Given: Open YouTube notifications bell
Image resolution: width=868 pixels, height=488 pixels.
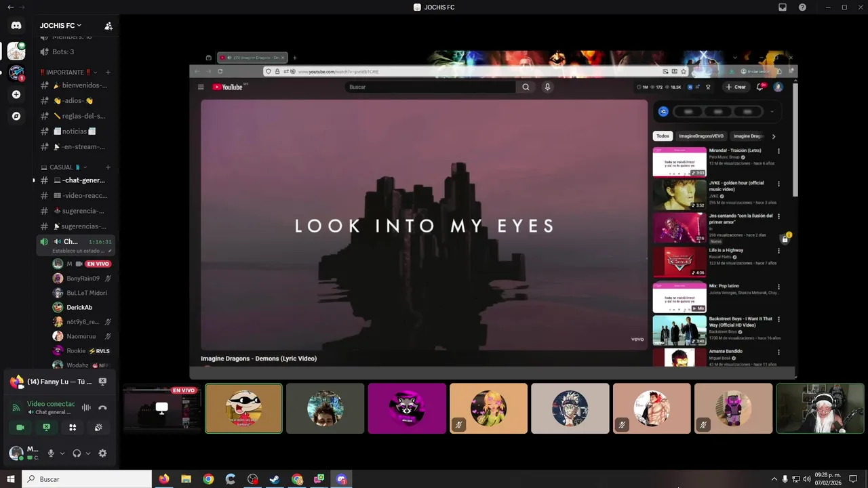Looking at the screenshot, I should click(x=760, y=87).
